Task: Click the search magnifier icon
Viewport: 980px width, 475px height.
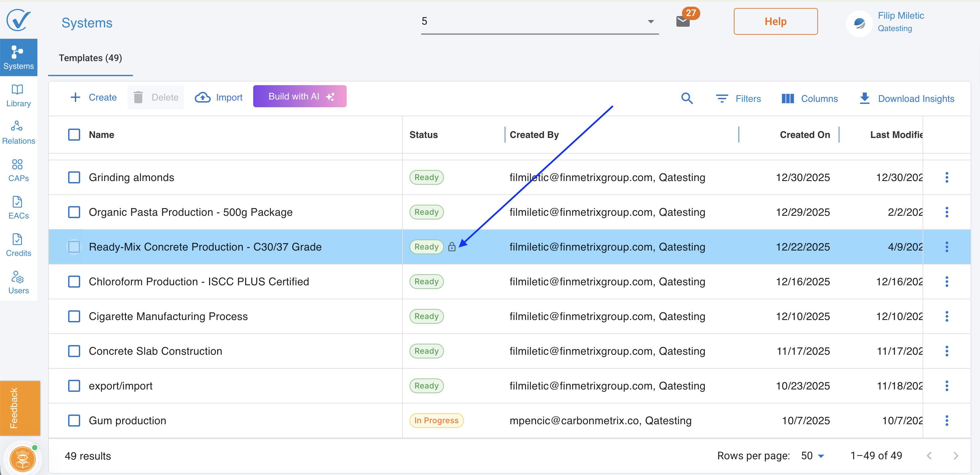Action: coord(687,99)
